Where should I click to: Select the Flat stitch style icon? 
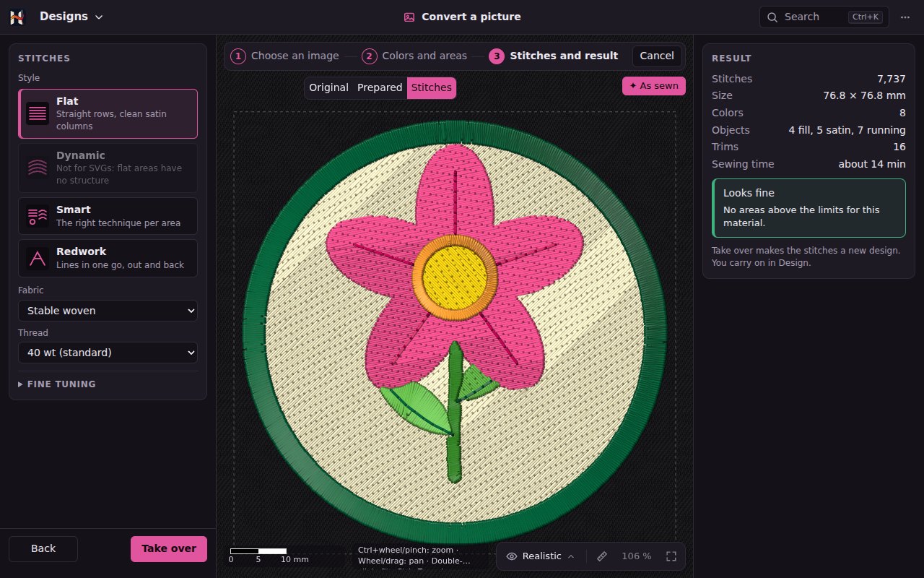38,113
